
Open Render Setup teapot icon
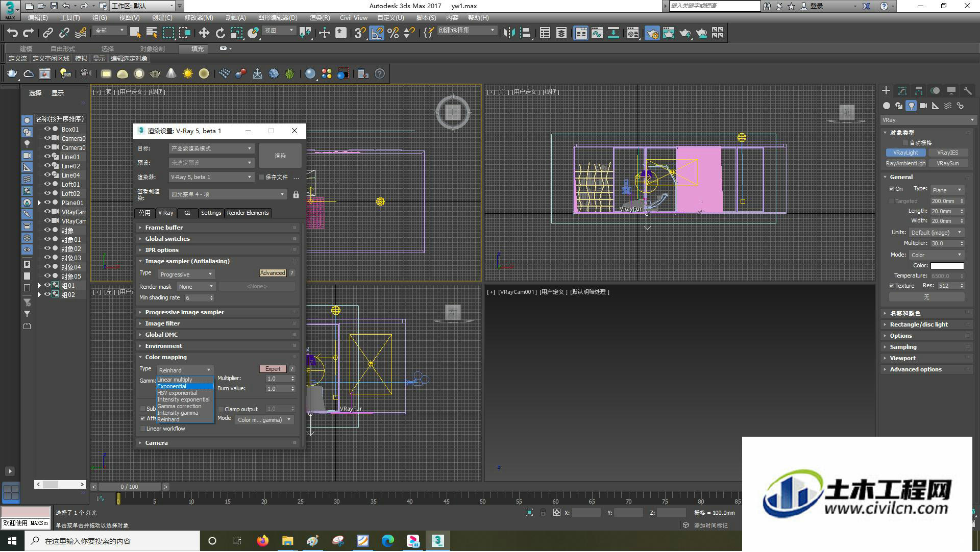652,33
